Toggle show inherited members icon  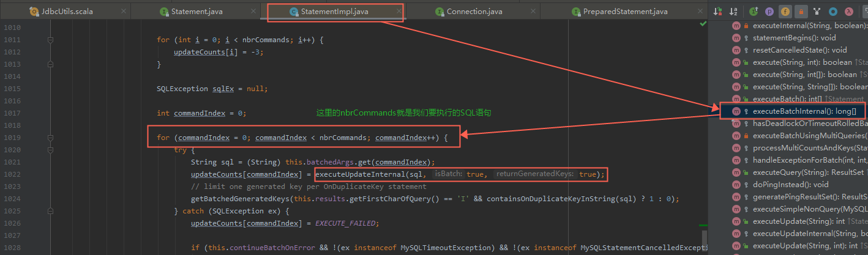pos(754,11)
